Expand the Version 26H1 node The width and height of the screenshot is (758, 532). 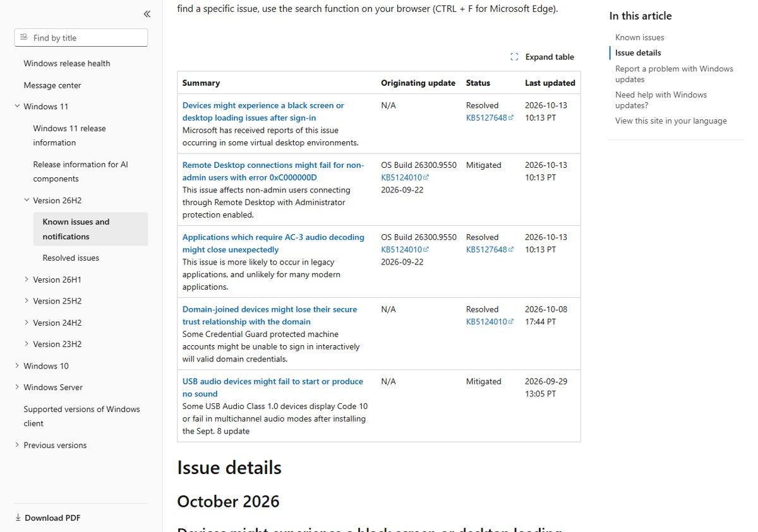point(27,279)
